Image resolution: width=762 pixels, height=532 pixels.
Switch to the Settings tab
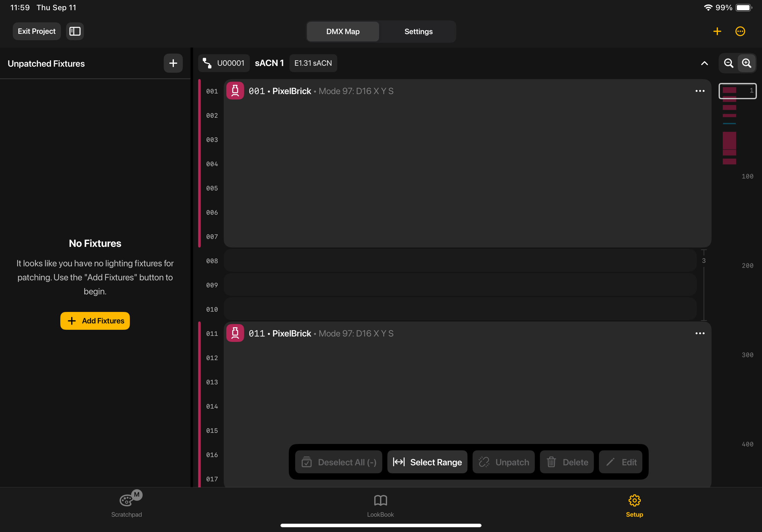[x=418, y=32]
